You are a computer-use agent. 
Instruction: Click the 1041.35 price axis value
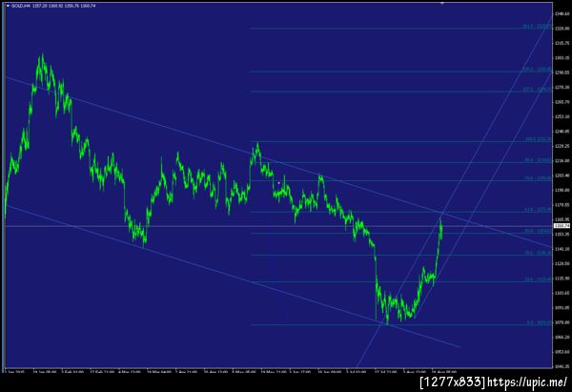[x=562, y=366]
